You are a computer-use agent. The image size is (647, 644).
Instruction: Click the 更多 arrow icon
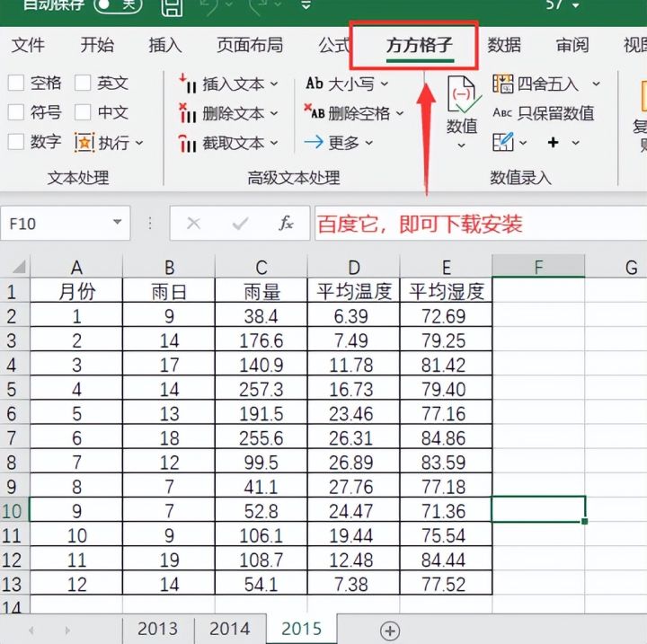click(x=314, y=142)
